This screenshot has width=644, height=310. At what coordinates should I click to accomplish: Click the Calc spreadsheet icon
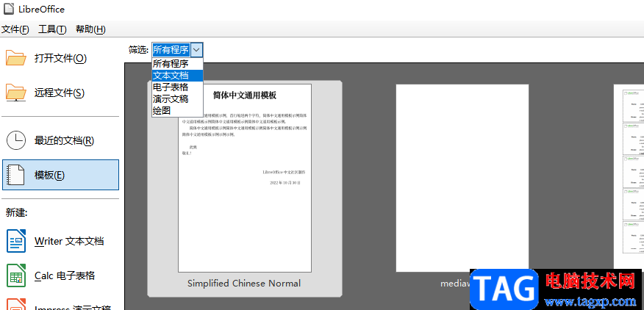(16, 275)
